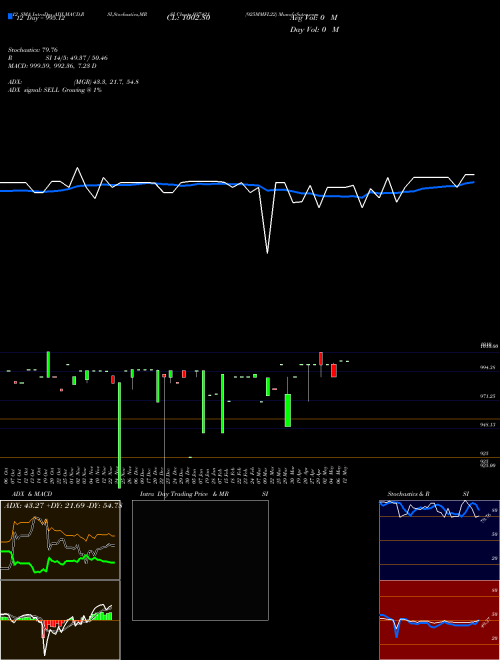This screenshot has width=500, height=660.
Task: Click the blue 12 Day SMA legend square
Action: [11, 17]
